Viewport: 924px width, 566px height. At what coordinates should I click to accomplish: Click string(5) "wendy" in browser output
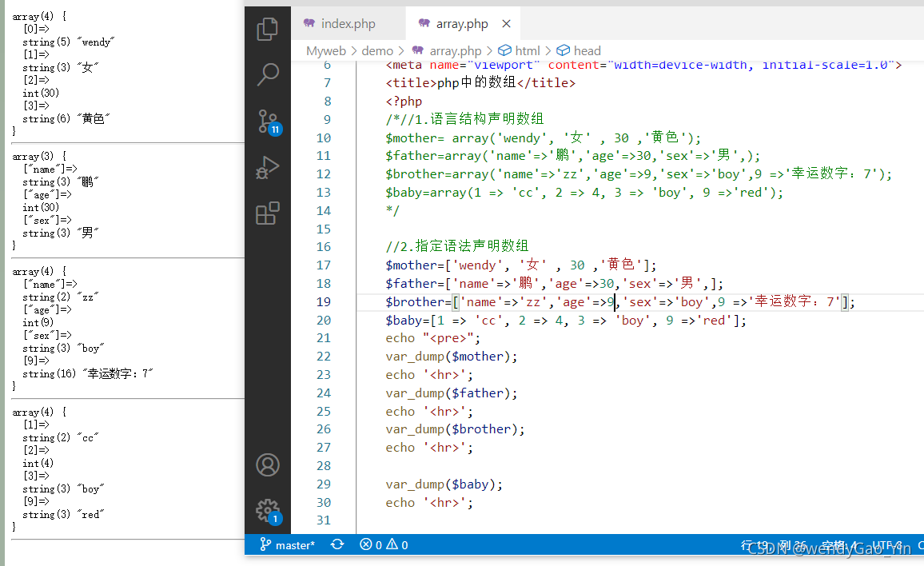[69, 42]
